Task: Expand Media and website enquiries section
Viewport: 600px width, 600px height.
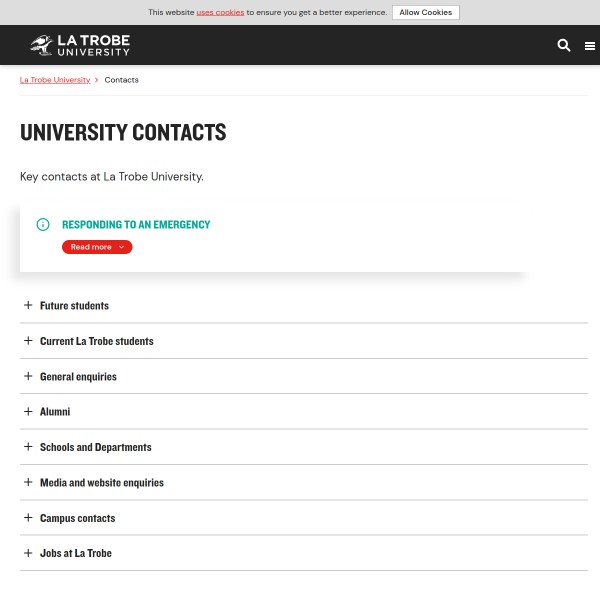Action: point(102,482)
